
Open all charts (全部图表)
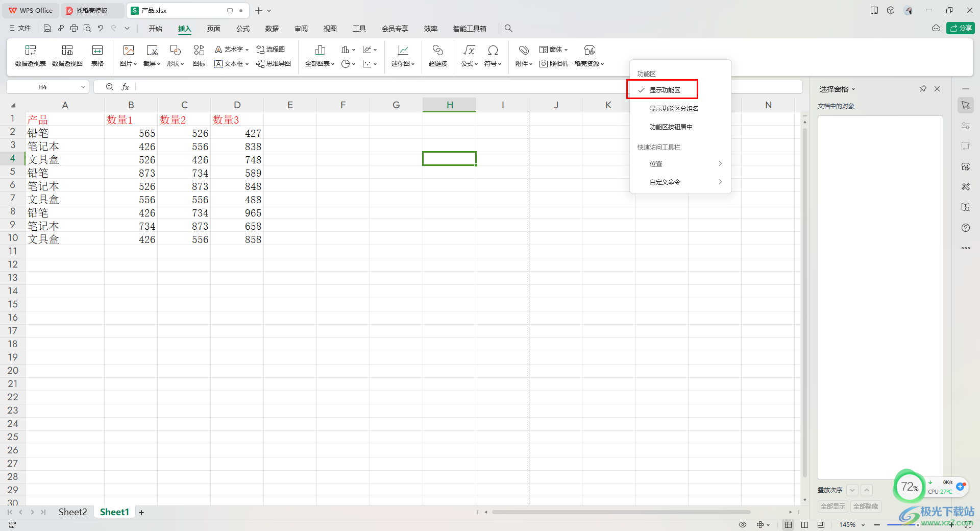tap(320, 56)
